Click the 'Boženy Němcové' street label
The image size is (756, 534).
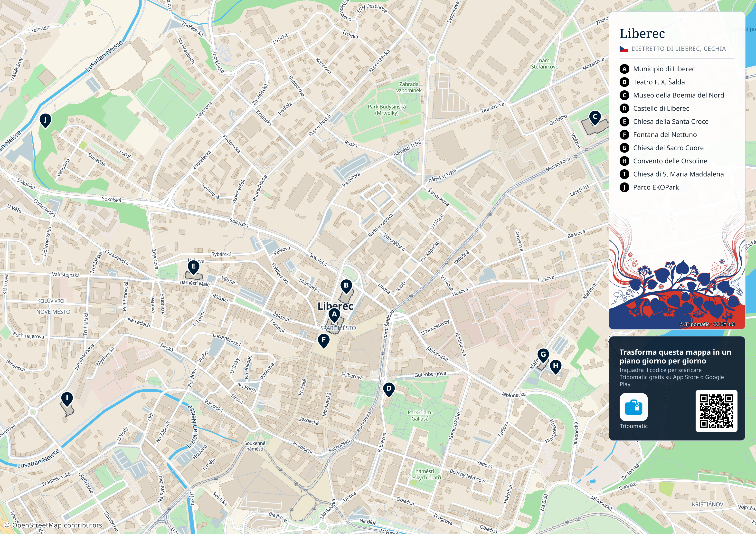pos(468,476)
